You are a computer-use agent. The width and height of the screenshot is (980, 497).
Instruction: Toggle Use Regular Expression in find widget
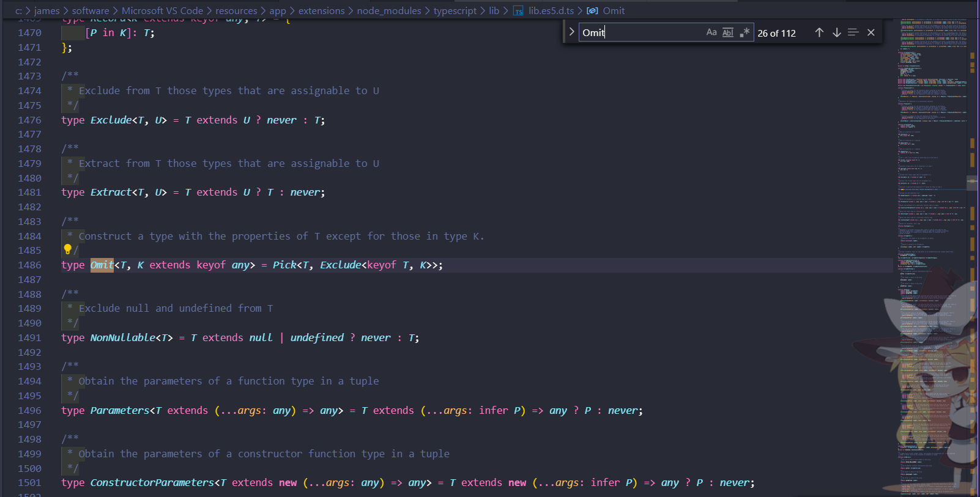(x=744, y=32)
